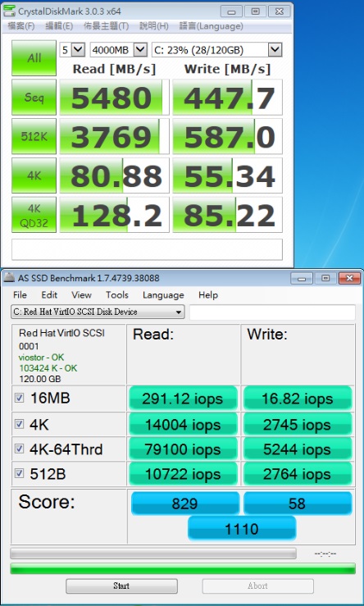Open the File menu in AS SSD Benchmark
This screenshot has width=364, height=606.
[20, 295]
